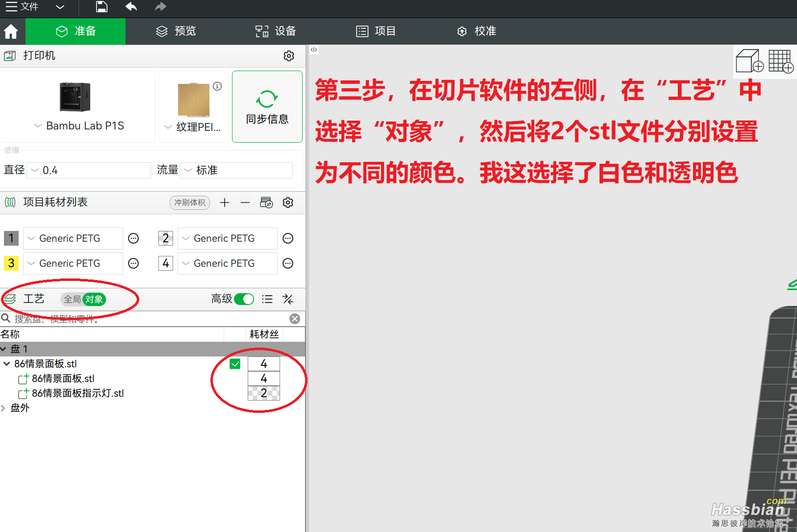This screenshot has height=532, width=797.
Task: Click the AMS filament sync icon
Action: 266,202
